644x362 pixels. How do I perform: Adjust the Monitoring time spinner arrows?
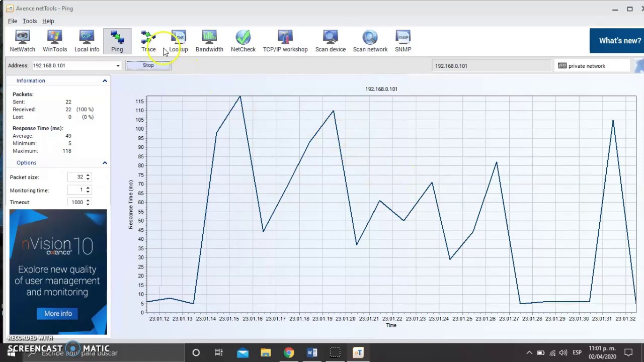tap(88, 190)
